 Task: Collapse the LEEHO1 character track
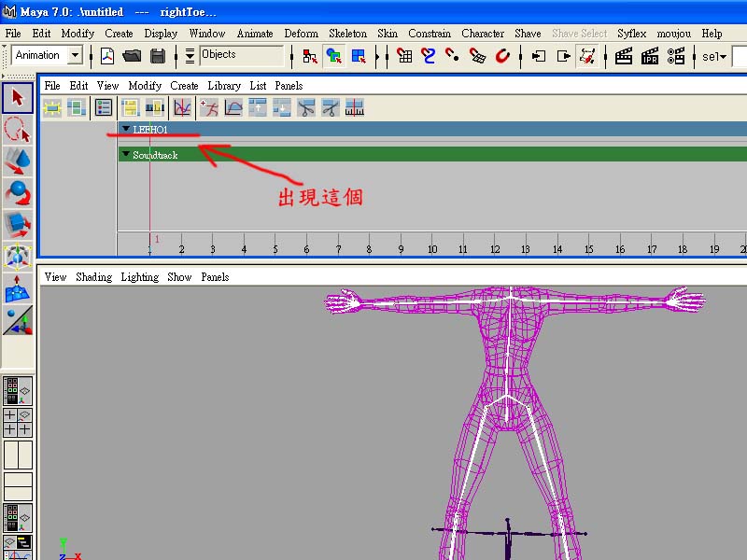(126, 129)
